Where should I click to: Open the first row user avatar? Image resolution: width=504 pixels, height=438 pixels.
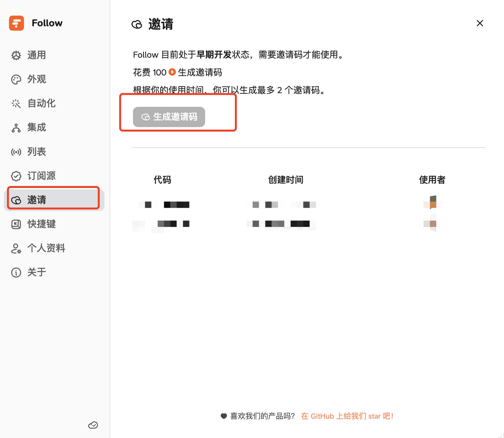(433, 202)
